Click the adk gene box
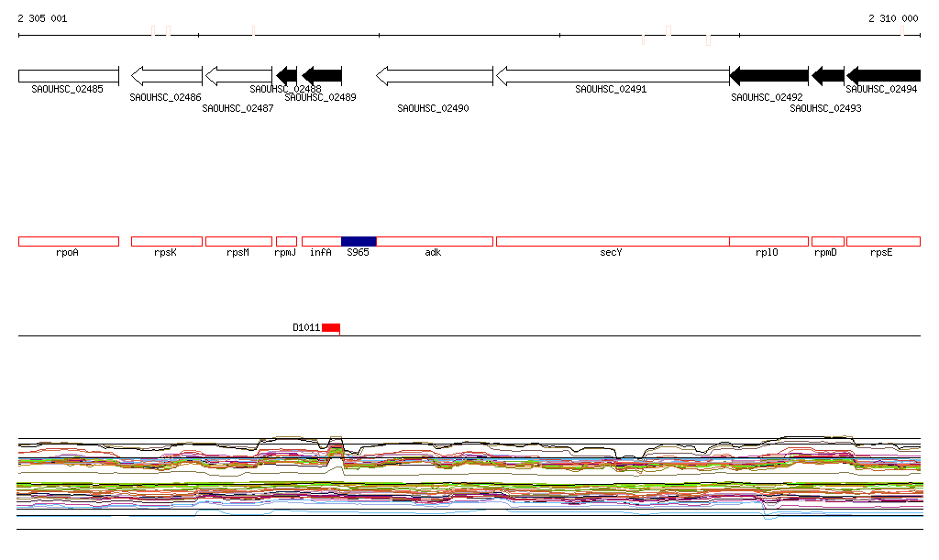Image resolution: width=939 pixels, height=560 pixels. pos(434,242)
